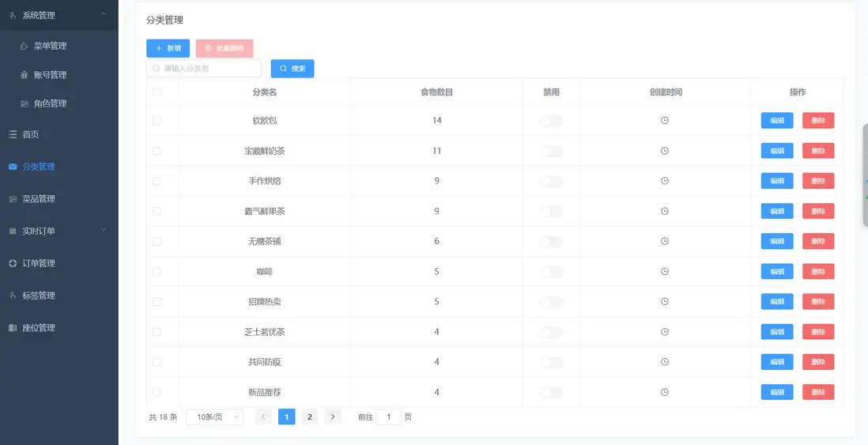Go to next page arrow
Screen dimensions: 868x445
click(333, 417)
